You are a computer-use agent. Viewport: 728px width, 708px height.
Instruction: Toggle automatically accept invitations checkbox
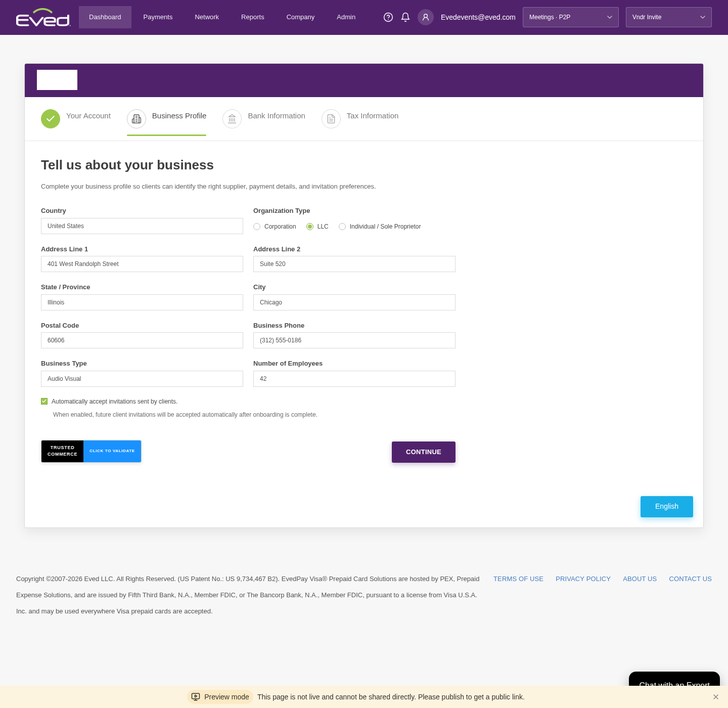click(x=44, y=402)
